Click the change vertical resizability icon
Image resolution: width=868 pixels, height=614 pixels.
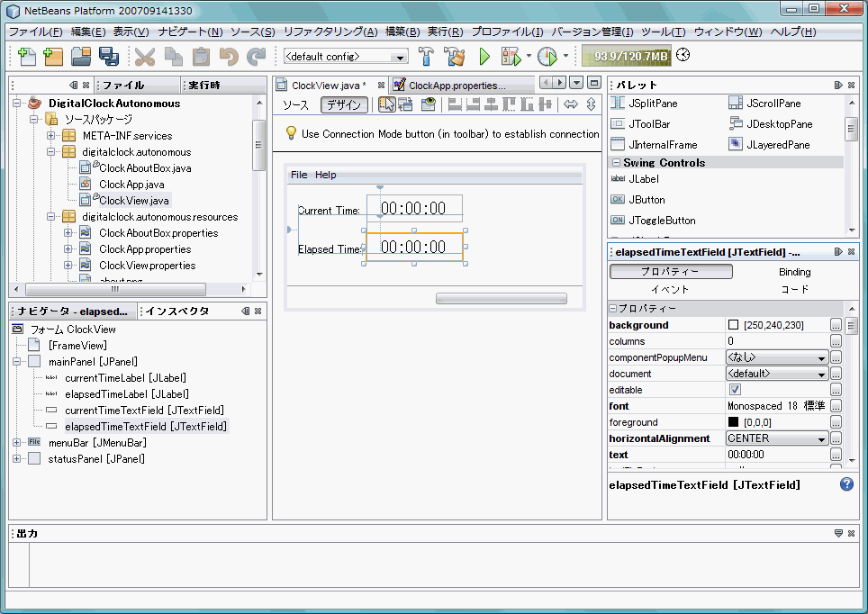[x=592, y=104]
